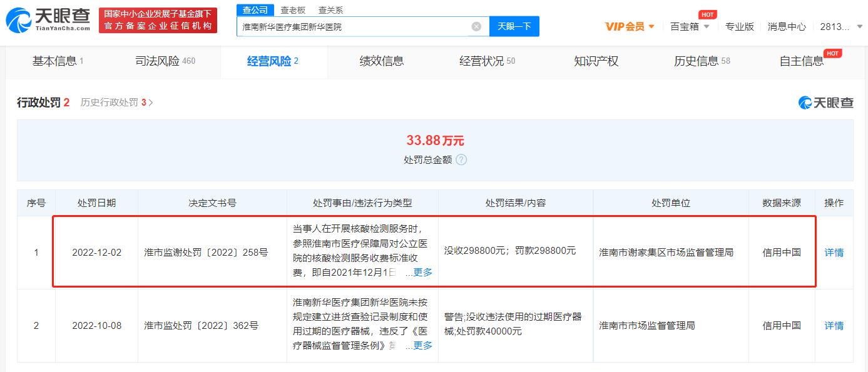Click the 天眼一下 search button
Screen dimensions: 868x372
[x=514, y=26]
